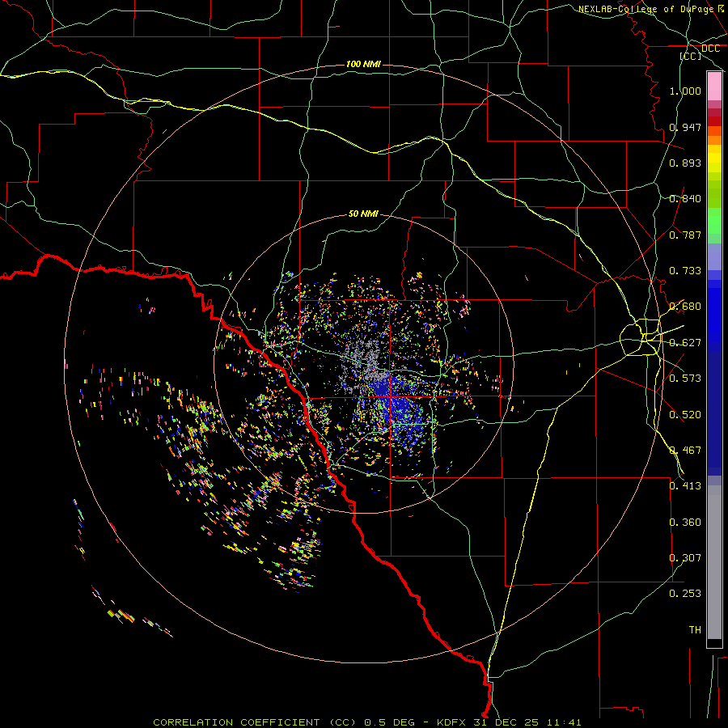Select the "0.733" scale value
The image size is (728, 728).
tap(685, 271)
